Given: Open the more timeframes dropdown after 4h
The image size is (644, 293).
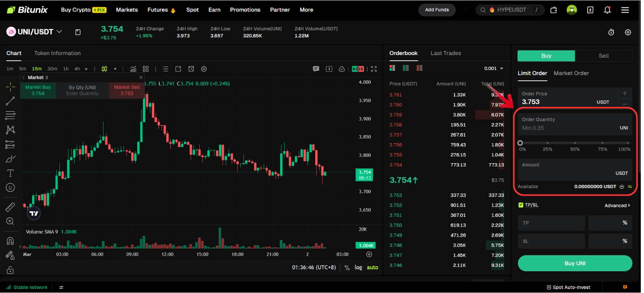Looking at the screenshot, I should pyautogui.click(x=86, y=69).
